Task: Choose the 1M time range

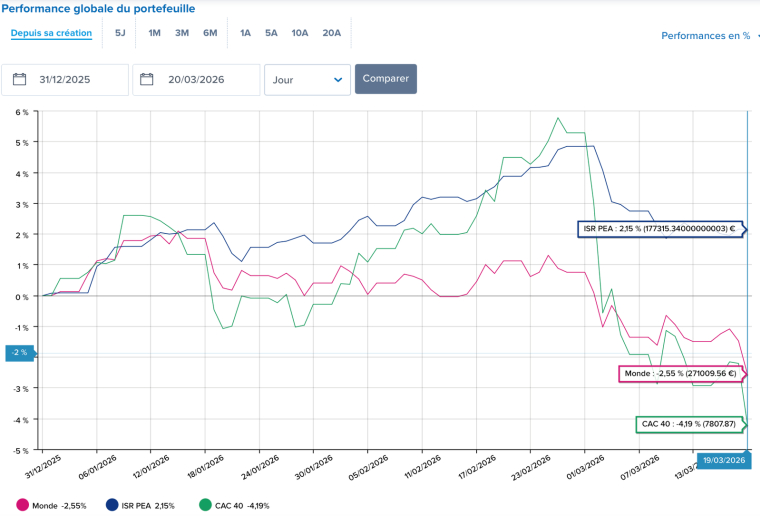Action: pos(154,33)
